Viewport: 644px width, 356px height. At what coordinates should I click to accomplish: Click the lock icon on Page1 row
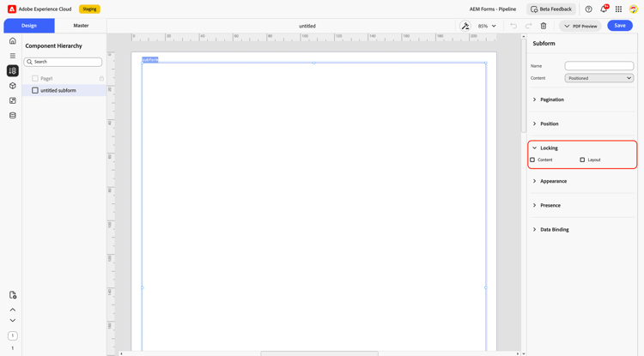[101, 78]
